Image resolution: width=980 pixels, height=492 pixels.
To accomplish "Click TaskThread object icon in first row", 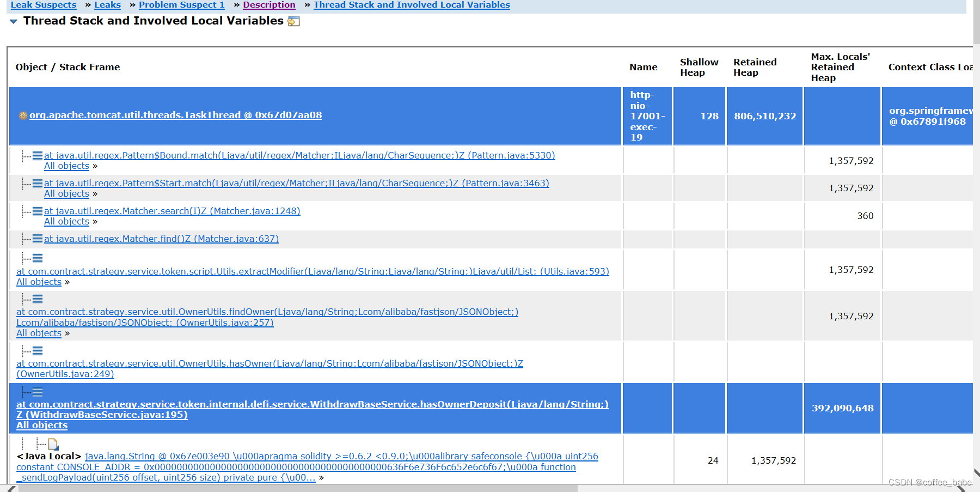I will pos(23,116).
